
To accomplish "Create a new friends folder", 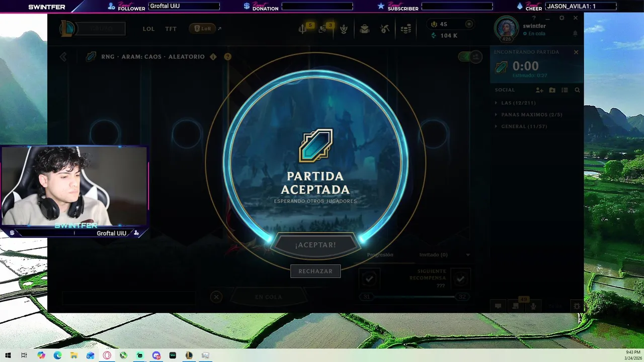I will click(x=552, y=90).
